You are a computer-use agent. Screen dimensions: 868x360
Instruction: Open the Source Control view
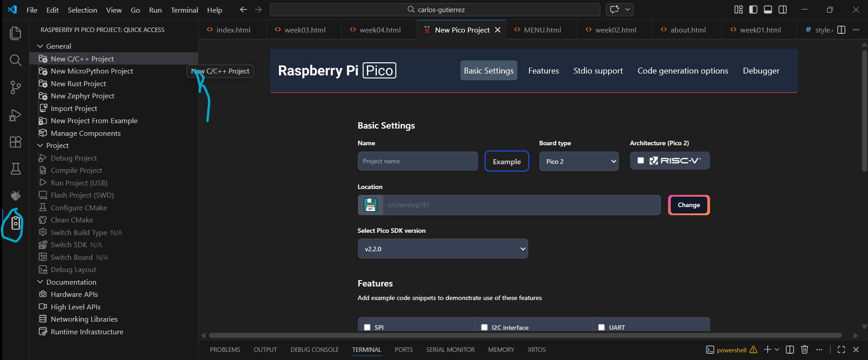[15, 88]
